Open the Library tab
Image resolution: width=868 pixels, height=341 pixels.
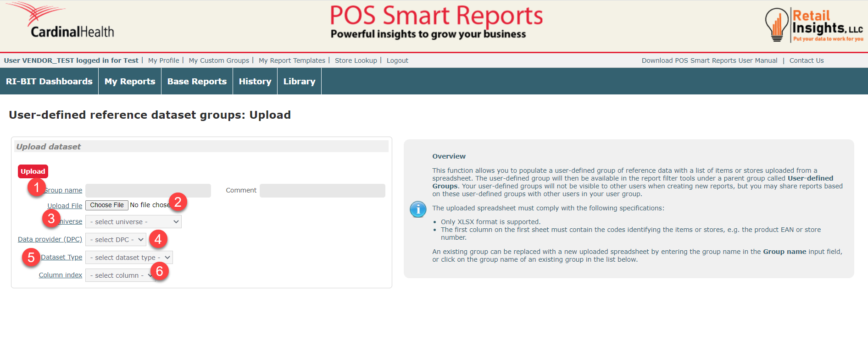(x=299, y=82)
